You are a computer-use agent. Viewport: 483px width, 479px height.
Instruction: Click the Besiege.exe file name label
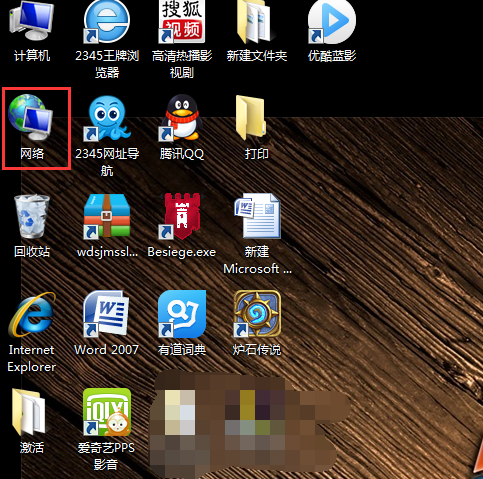tap(182, 252)
